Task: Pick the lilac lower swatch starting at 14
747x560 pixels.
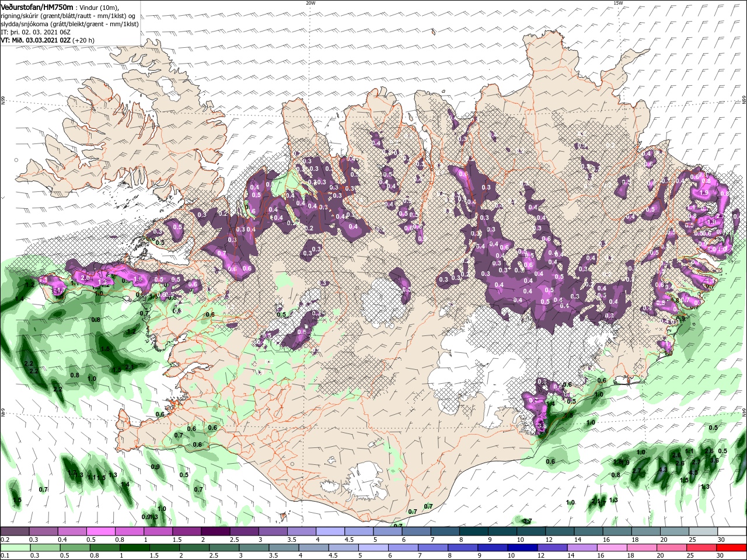Action: (x=581, y=548)
